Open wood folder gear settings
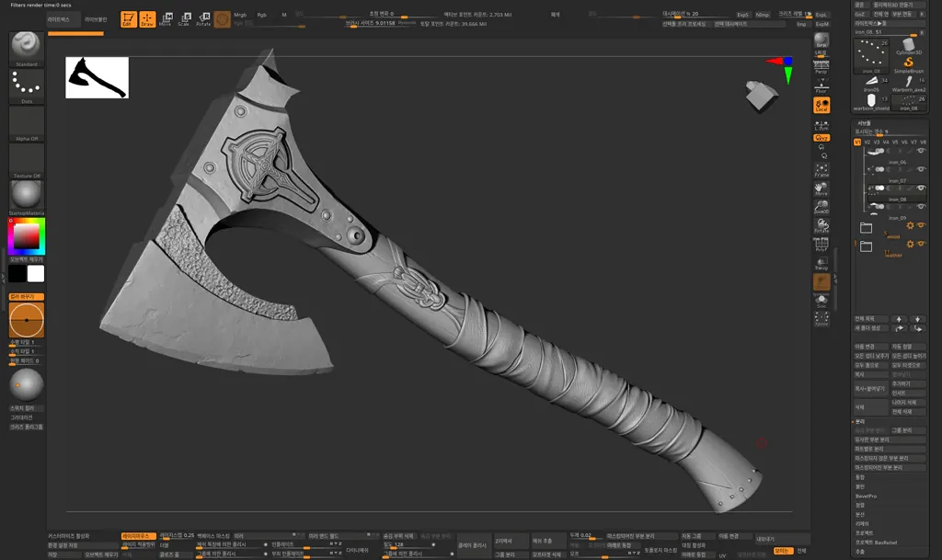The image size is (942, 560). click(x=910, y=225)
